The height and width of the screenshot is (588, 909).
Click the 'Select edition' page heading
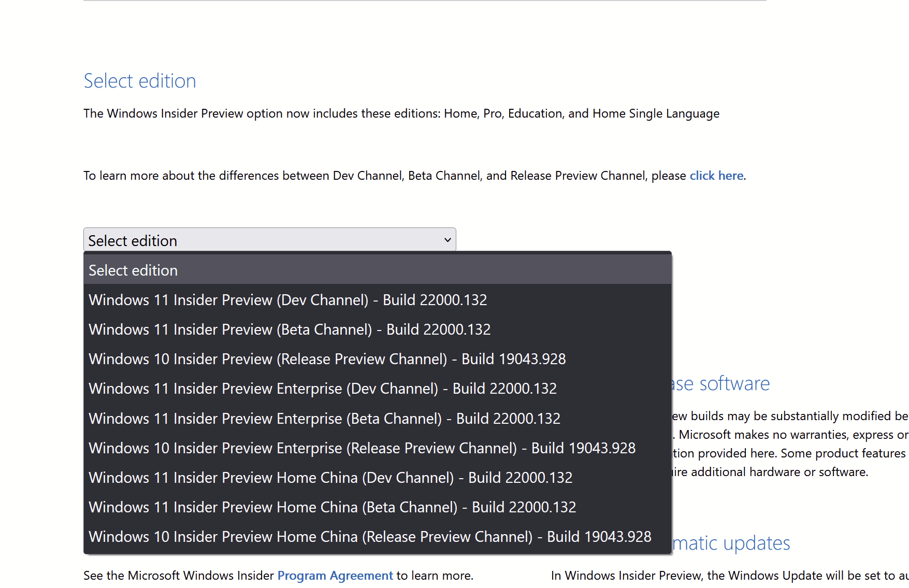(140, 81)
